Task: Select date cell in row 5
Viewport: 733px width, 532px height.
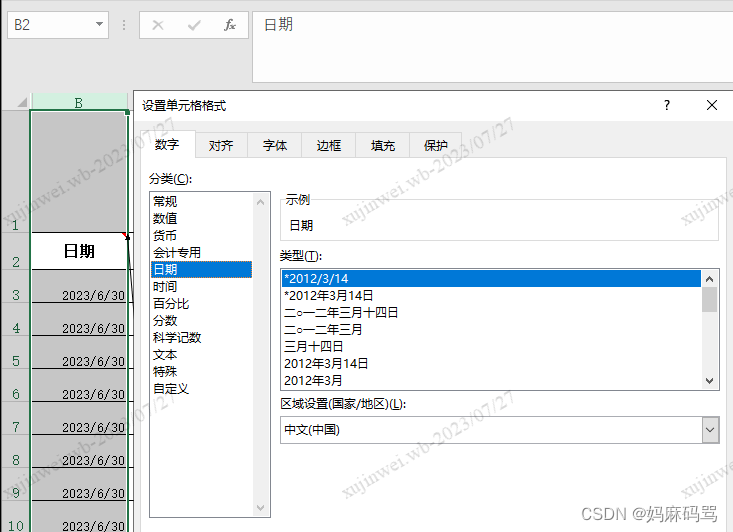Action: coord(79,352)
